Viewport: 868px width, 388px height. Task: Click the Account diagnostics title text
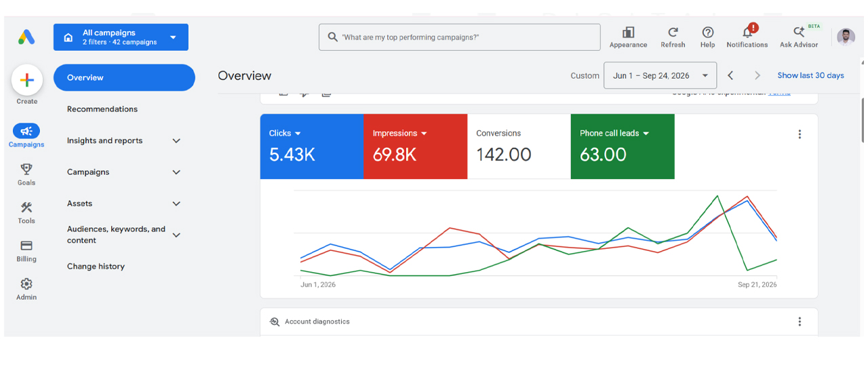[x=317, y=322]
